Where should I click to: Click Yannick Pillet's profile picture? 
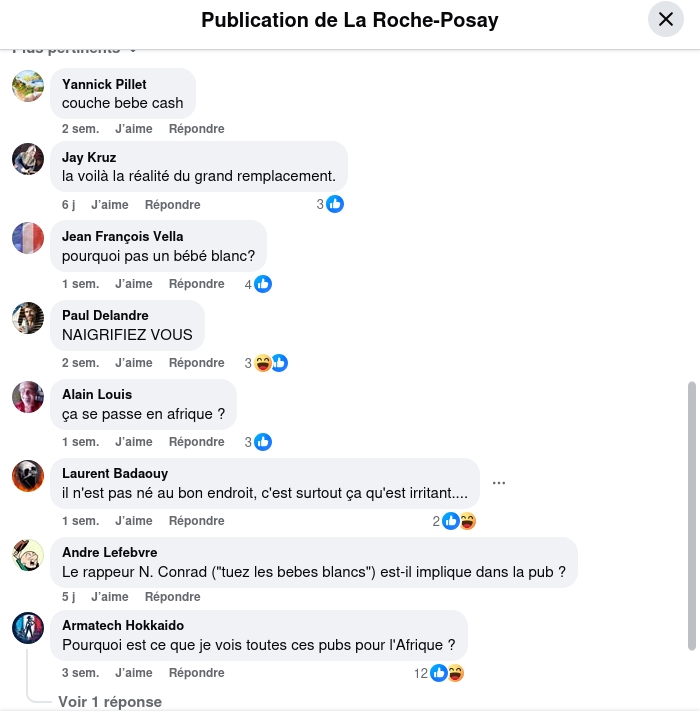pyautogui.click(x=28, y=86)
